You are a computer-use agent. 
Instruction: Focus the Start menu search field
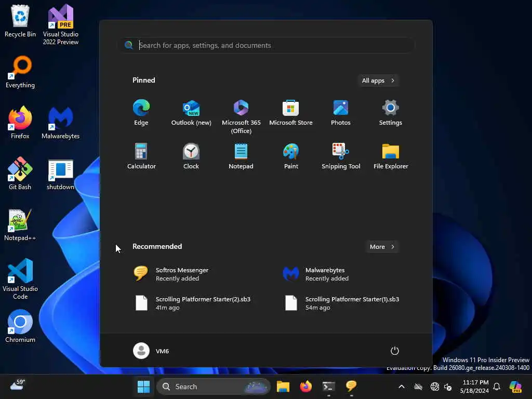coord(267,45)
